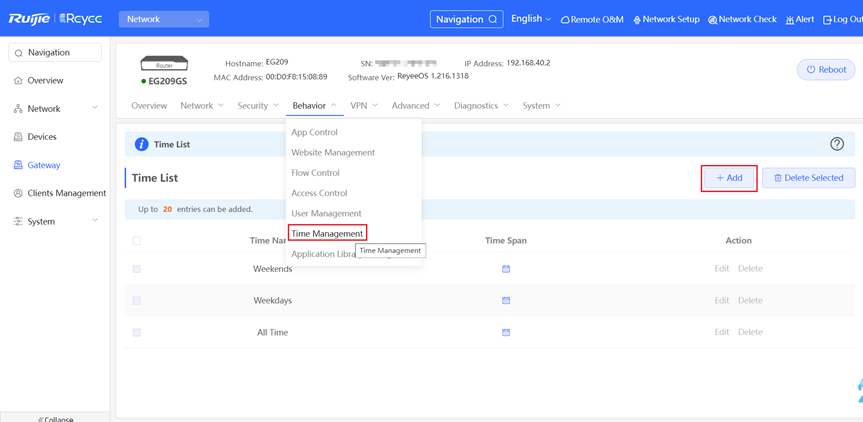This screenshot has width=863, height=422.
Task: Tick the Weekends row checkbox
Action: tap(136, 269)
